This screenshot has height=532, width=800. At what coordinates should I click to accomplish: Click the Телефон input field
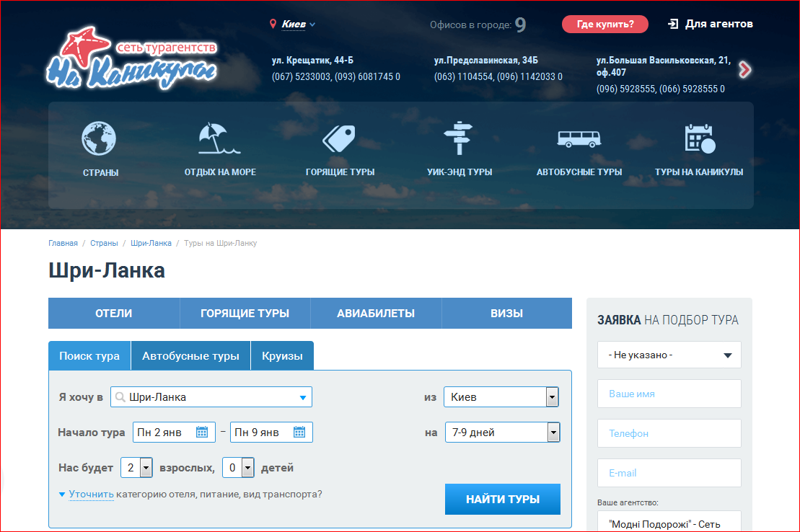coord(668,433)
